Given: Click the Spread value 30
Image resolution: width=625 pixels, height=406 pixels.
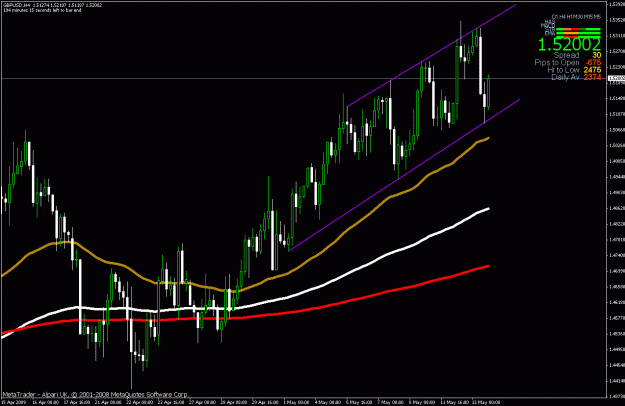Looking at the screenshot, I should click(x=596, y=55).
